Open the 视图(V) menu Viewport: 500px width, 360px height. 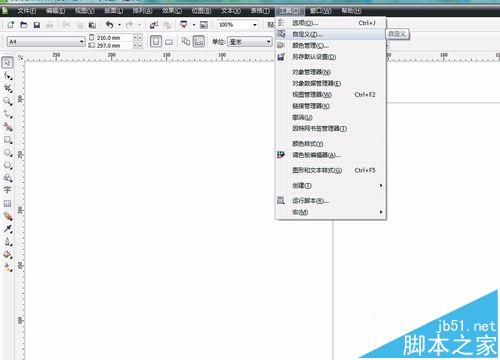point(85,11)
